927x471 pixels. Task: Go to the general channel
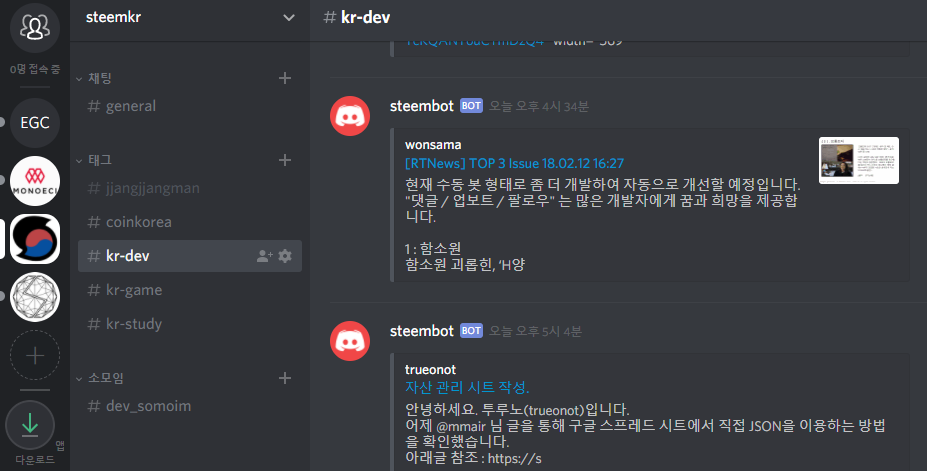[x=190, y=106]
